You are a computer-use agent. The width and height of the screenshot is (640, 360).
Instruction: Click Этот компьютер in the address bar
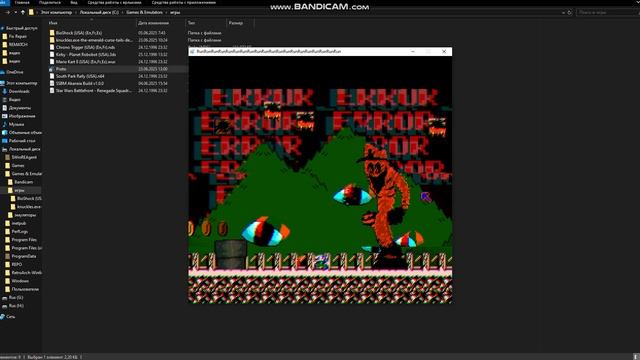pyautogui.click(x=56, y=13)
